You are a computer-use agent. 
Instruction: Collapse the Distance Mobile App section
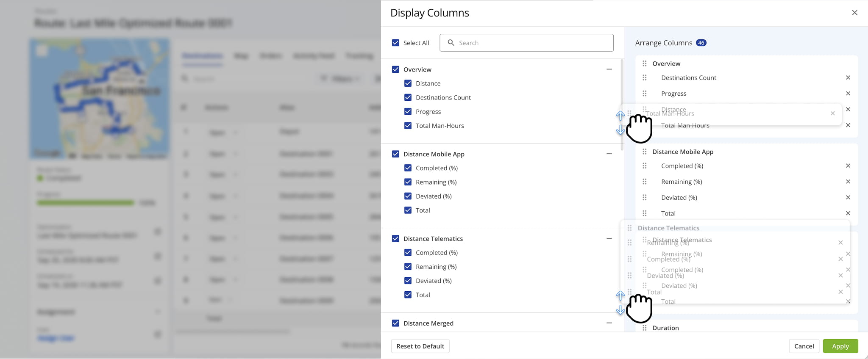tap(609, 154)
